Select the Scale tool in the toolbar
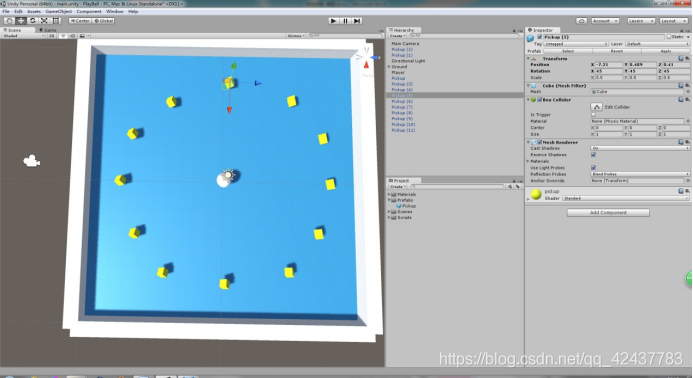693x378 pixels. click(x=44, y=21)
